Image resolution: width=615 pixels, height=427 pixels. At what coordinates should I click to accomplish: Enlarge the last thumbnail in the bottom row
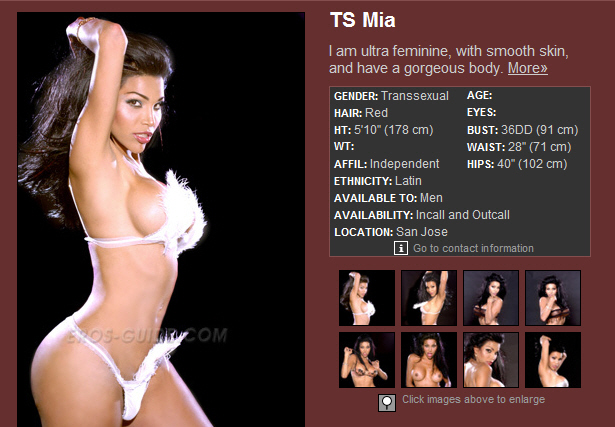coord(553,360)
